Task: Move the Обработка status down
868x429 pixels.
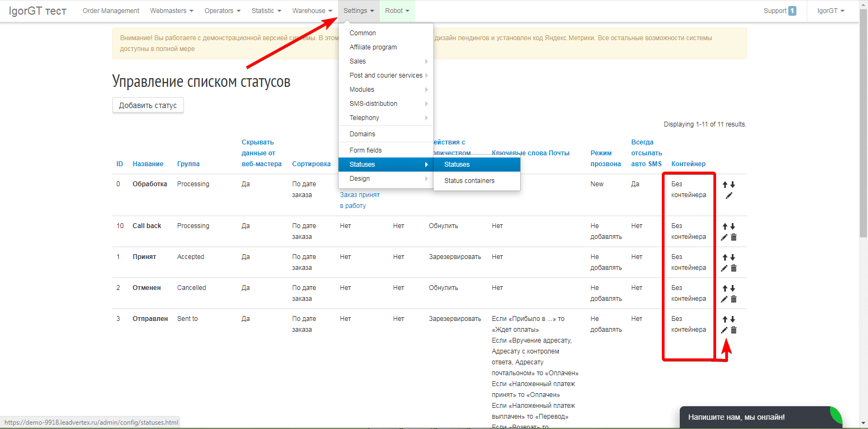Action: (x=732, y=185)
